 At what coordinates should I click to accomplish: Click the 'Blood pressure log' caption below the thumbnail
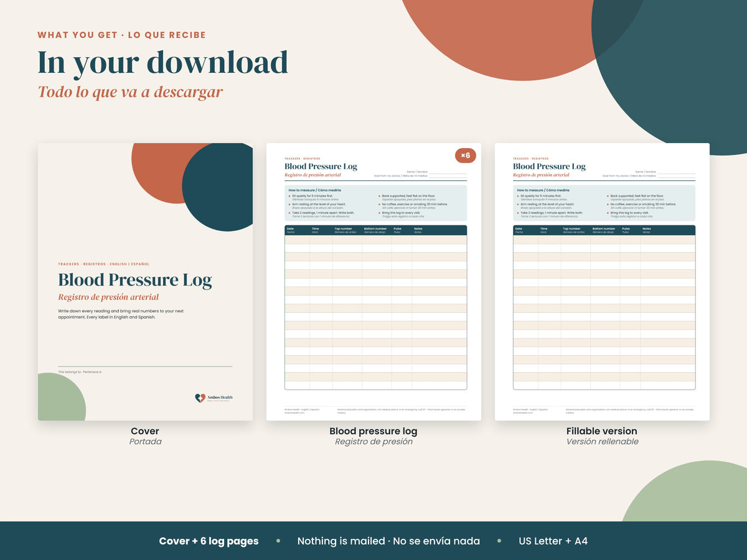click(x=374, y=431)
